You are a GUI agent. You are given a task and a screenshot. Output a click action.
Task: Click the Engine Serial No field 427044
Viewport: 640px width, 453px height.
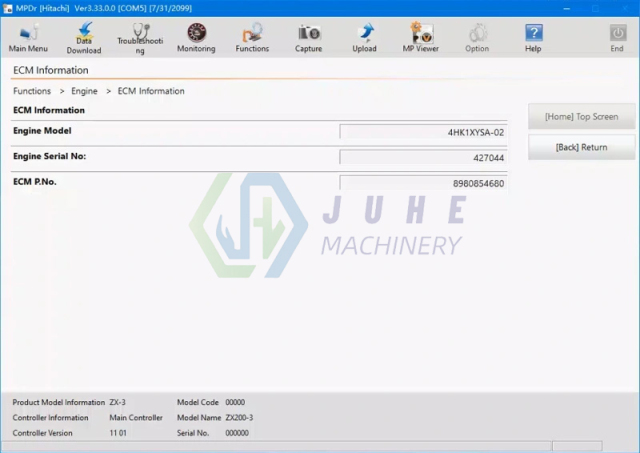tap(423, 158)
